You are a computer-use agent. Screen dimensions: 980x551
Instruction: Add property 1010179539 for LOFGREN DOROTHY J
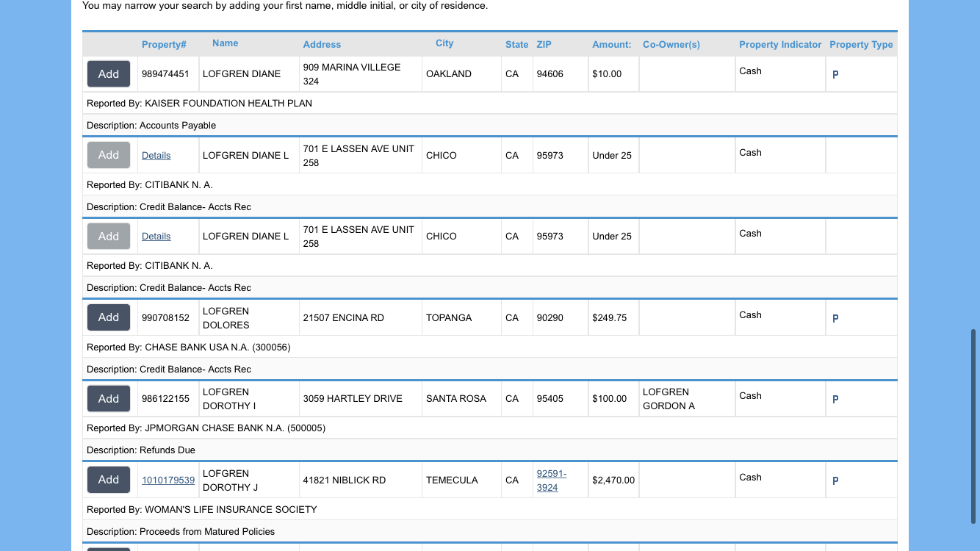pyautogui.click(x=109, y=480)
